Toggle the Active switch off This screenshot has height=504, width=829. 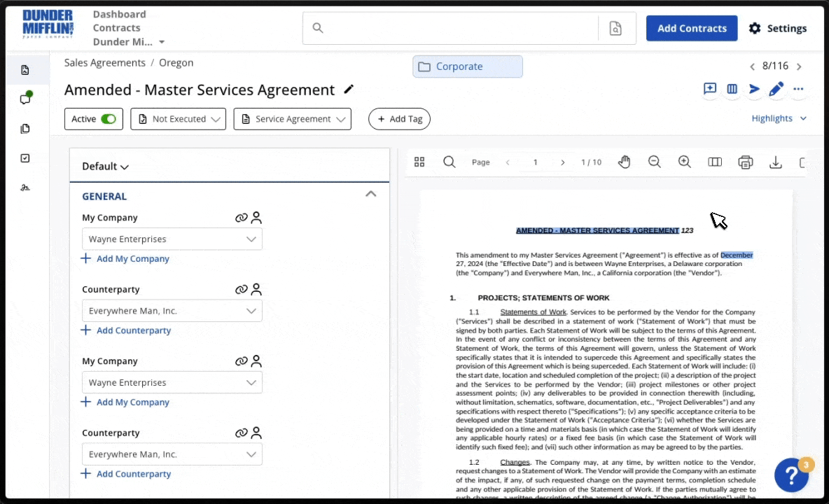point(109,119)
